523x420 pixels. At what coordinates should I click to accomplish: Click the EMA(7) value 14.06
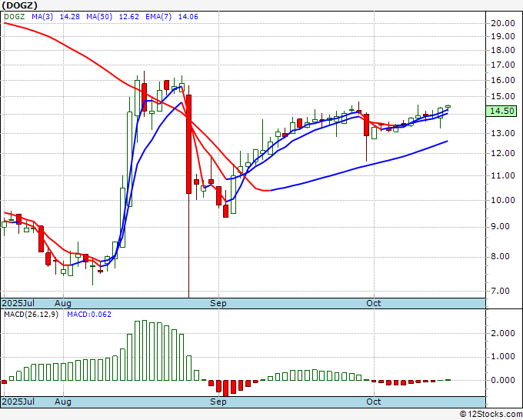[188, 17]
